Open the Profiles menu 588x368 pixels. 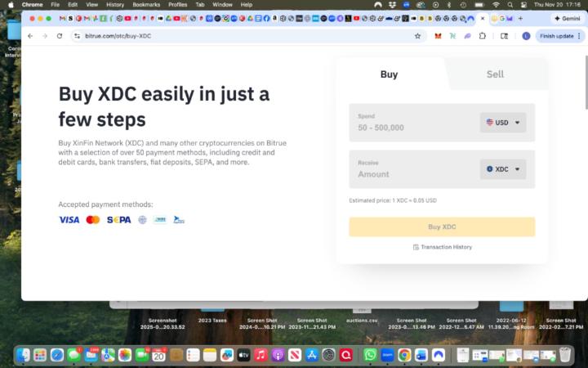click(178, 5)
